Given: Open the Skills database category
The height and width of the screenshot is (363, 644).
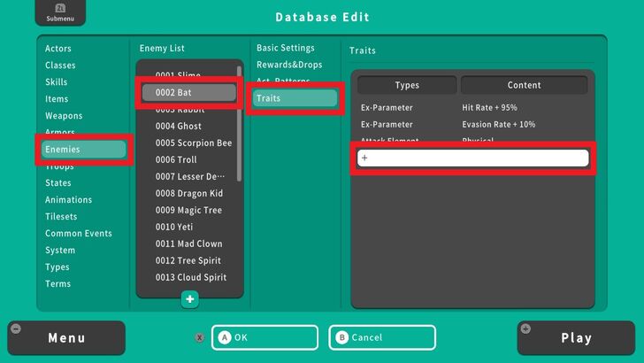Looking at the screenshot, I should tap(57, 81).
